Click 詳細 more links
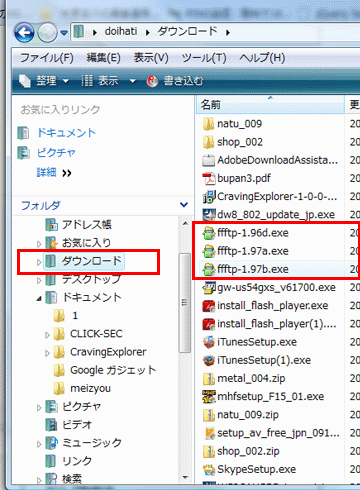 (x=54, y=173)
